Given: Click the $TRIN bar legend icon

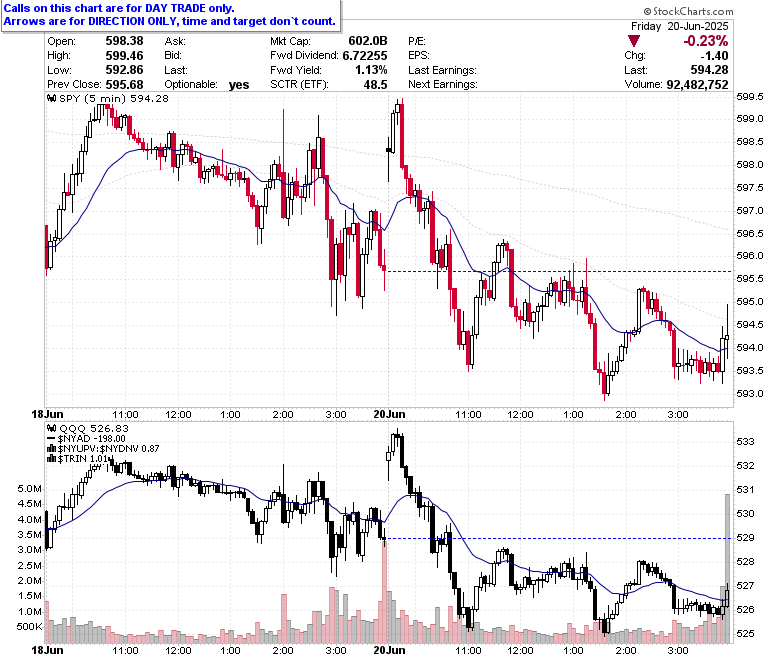Looking at the screenshot, I should (51, 459).
